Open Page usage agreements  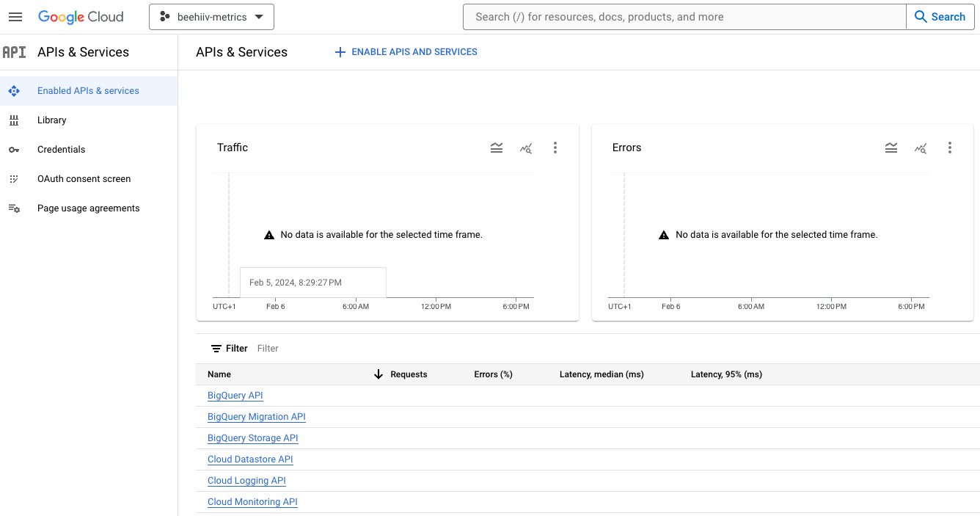(x=89, y=208)
